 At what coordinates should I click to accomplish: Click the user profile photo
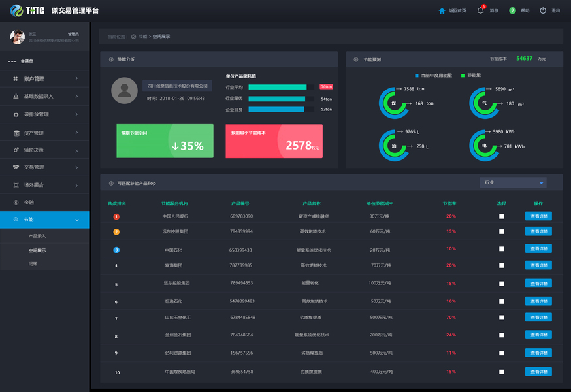tap(17, 37)
